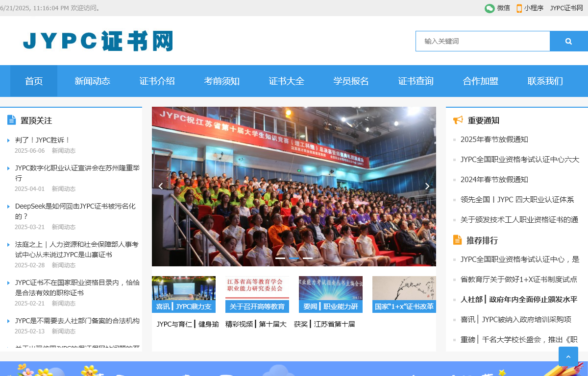Image resolution: width=588 pixels, height=376 pixels.
Task: Click the search magnifier button
Action: click(x=568, y=41)
